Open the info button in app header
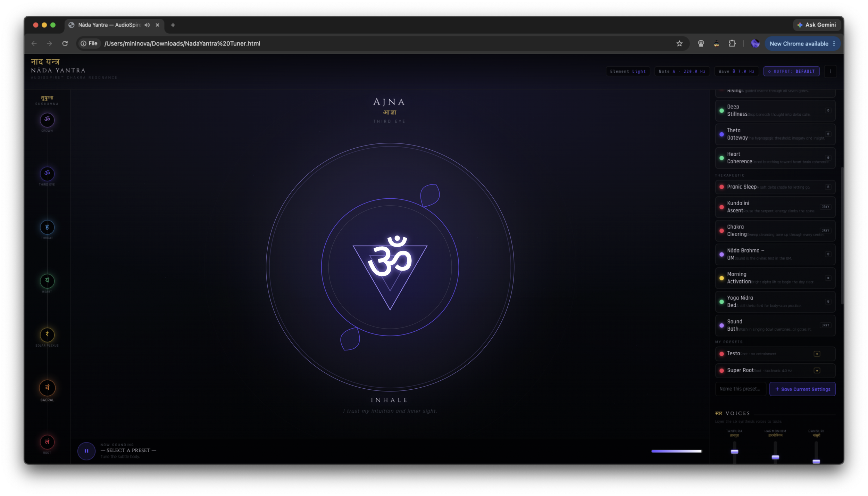Screen dimensions: 868x496 831,71
